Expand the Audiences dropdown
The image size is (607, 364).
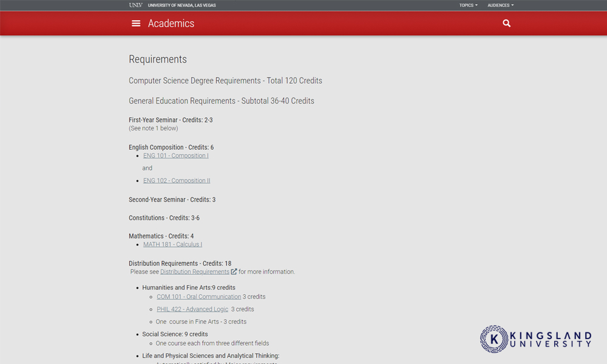tap(500, 5)
